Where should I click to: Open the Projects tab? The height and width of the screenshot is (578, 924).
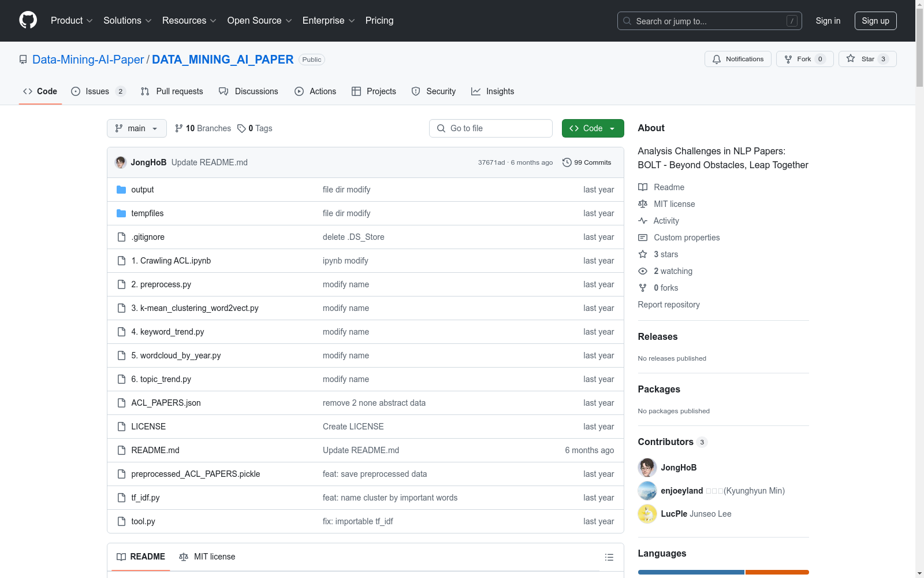(374, 91)
